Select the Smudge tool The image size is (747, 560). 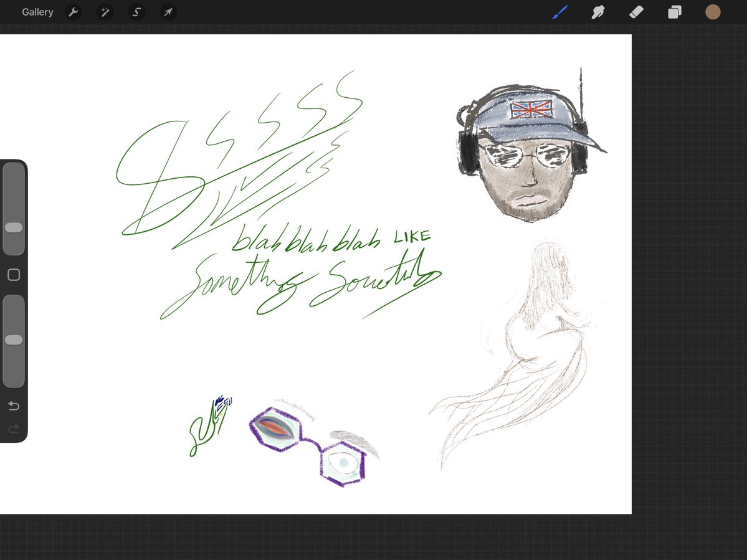pyautogui.click(x=598, y=12)
